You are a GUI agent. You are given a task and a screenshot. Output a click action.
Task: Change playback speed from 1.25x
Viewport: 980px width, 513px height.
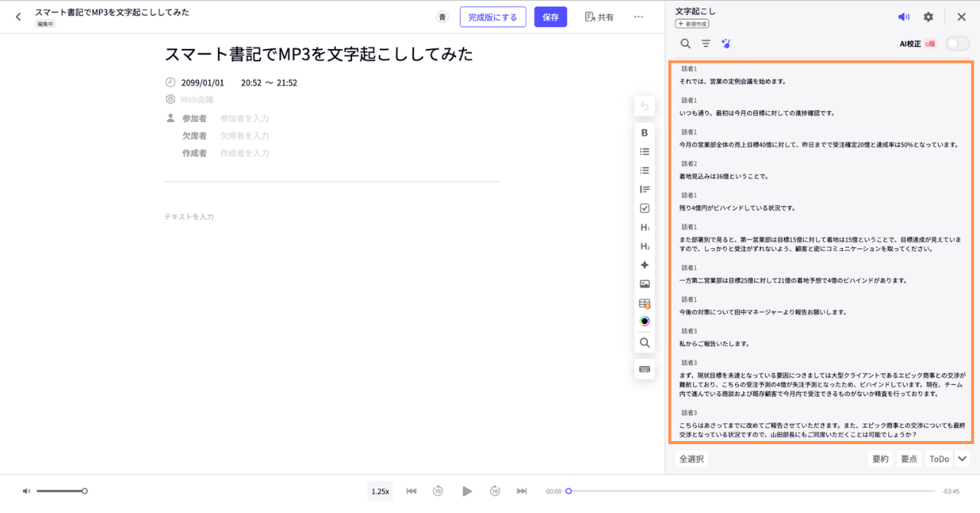tap(380, 491)
